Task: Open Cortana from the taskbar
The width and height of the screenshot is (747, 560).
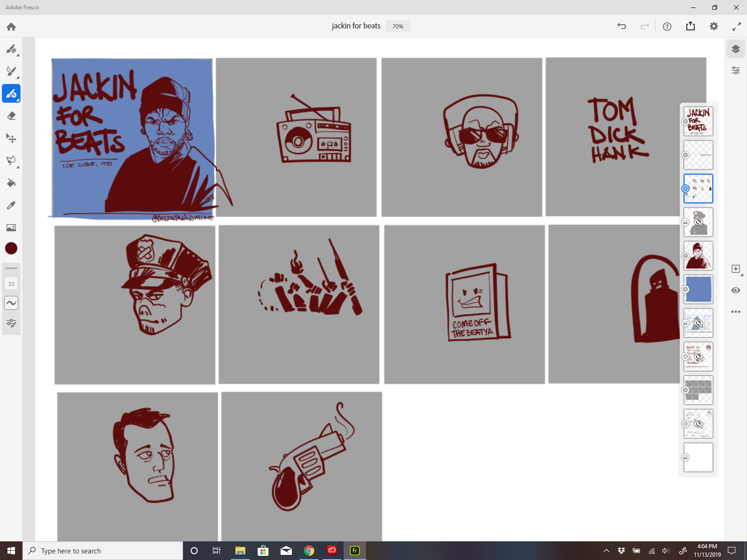Action: pyautogui.click(x=194, y=551)
